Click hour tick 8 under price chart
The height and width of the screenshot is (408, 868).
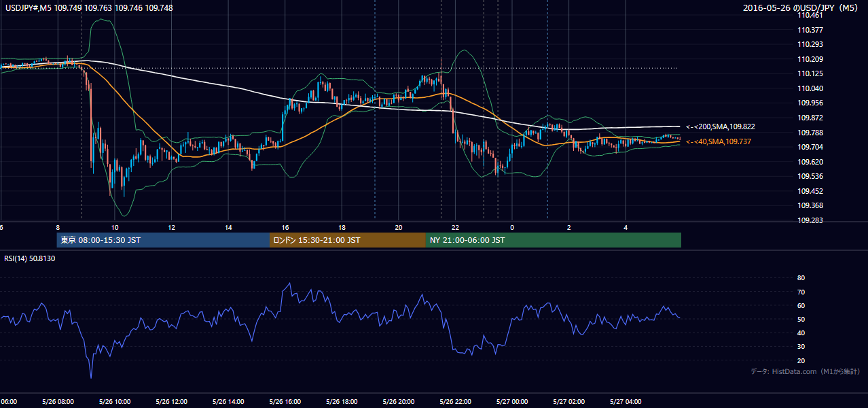[58, 227]
